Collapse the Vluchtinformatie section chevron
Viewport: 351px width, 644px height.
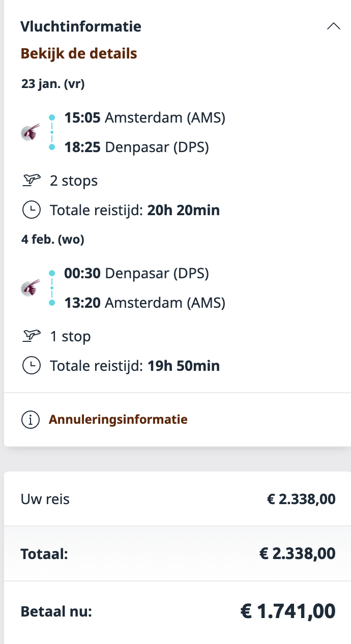(333, 26)
